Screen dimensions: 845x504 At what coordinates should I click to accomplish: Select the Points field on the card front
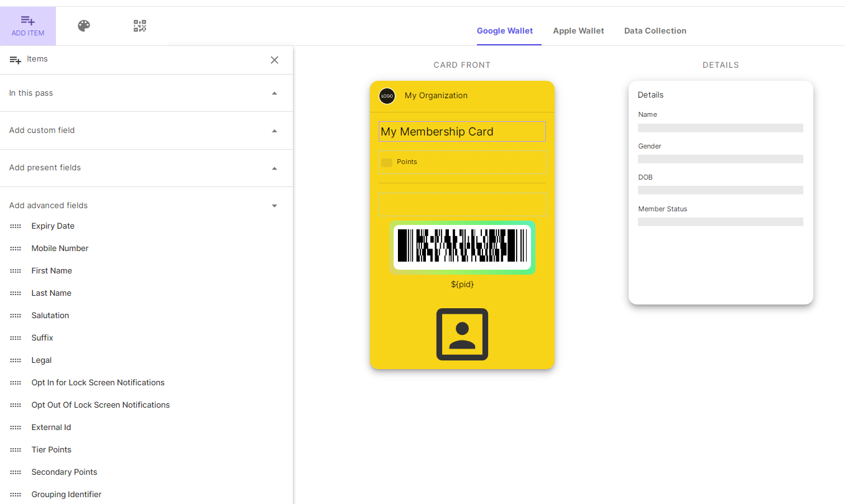pos(463,162)
